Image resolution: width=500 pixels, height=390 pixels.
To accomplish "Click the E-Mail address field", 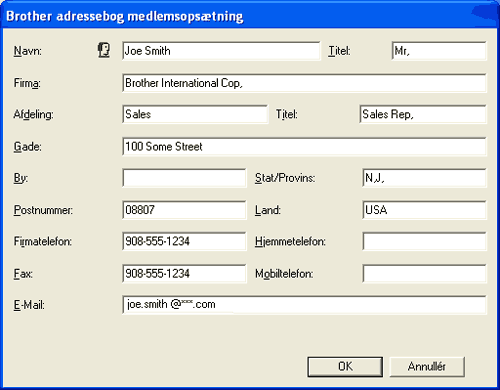I will coord(304,305).
